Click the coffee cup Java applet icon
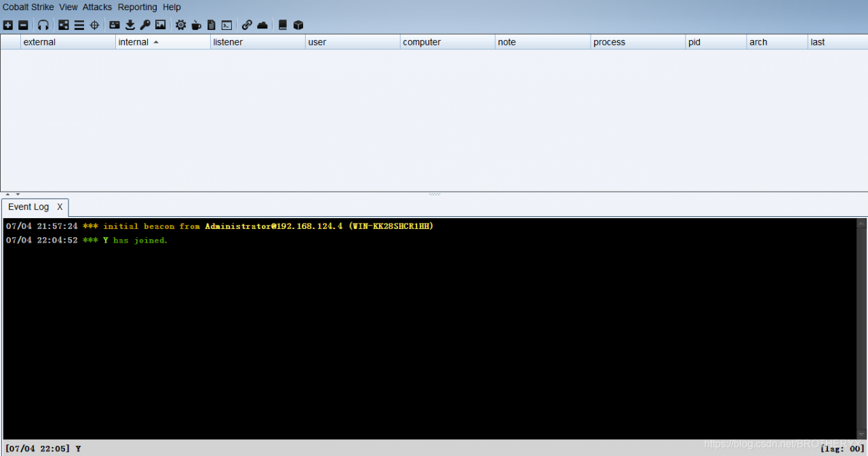 (196, 25)
